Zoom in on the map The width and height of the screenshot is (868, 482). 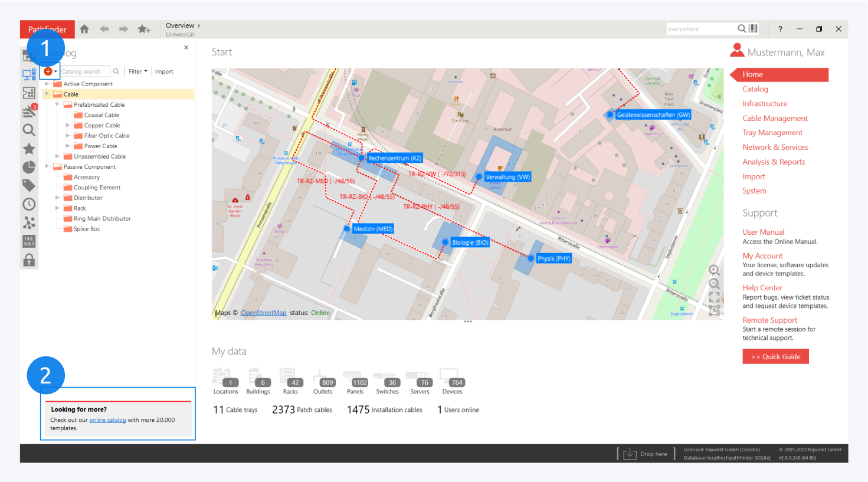(x=713, y=270)
